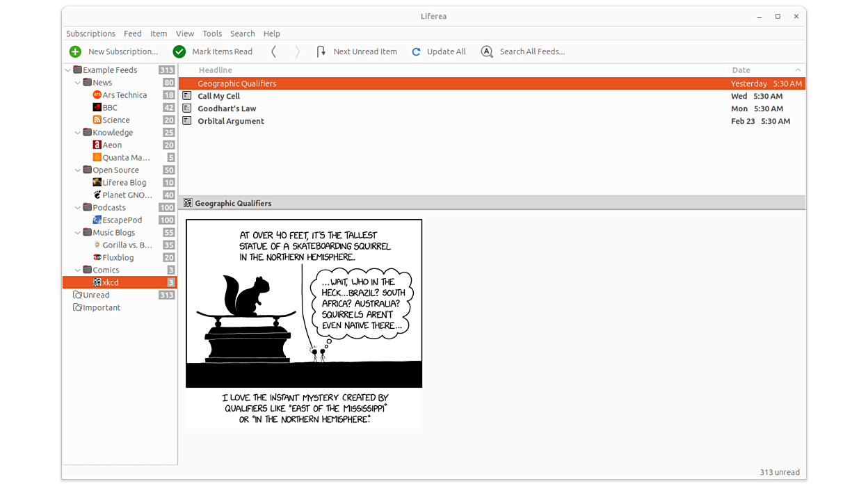This screenshot has width=868, height=488.
Task: Open the Goodhart's Law headline
Action: pos(227,108)
